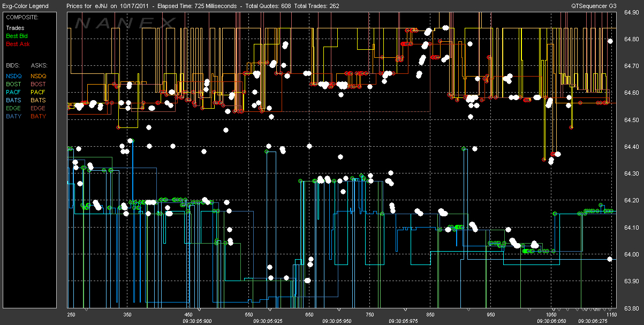The width and height of the screenshot is (644, 325).
Task: Click the 550 sequence axis label
Action: tap(248, 314)
